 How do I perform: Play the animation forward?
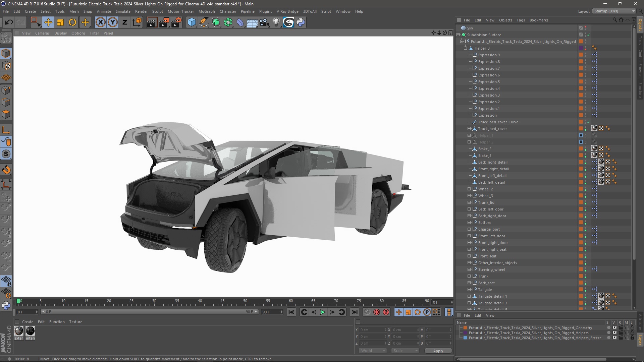tap(323, 312)
